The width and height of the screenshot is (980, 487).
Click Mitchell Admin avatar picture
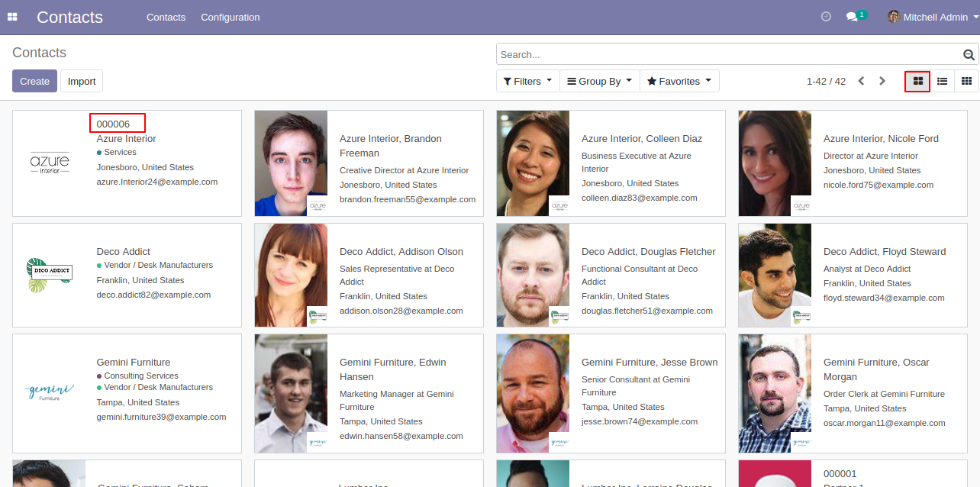click(894, 17)
